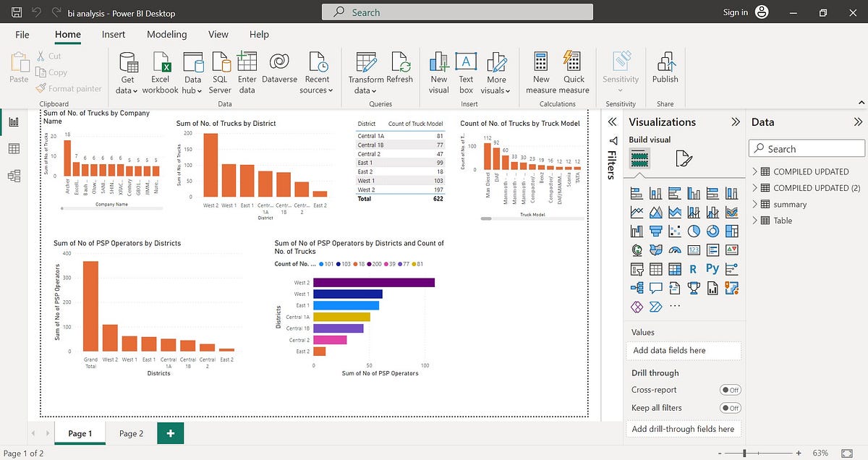Enable the Keep all filters toggle

point(730,407)
